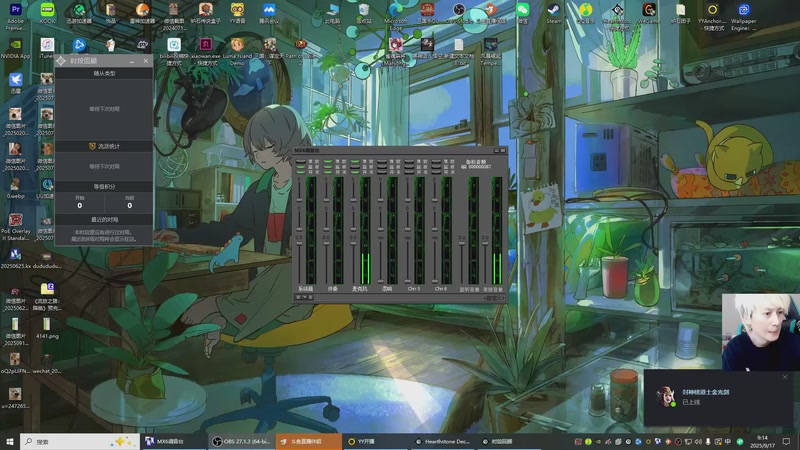Viewport: 800px width, 450px height.
Task: Open the Adobe Premiere desktop icon
Action: (15, 15)
